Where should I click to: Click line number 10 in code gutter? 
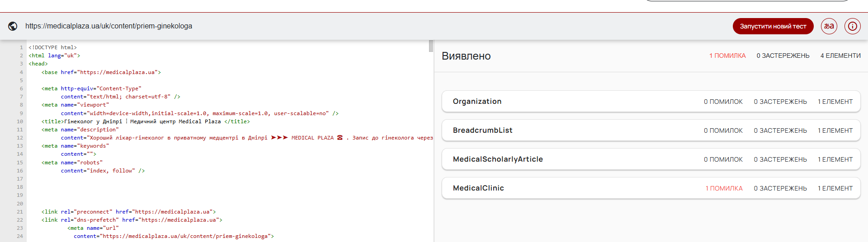20,121
